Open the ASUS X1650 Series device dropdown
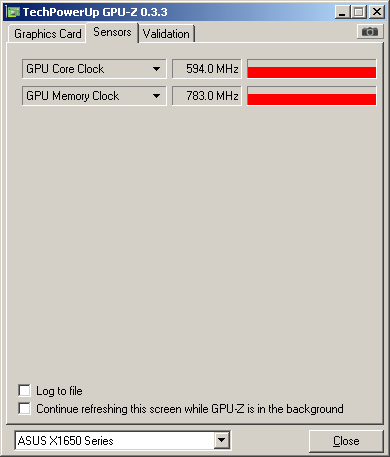The image size is (390, 457). coord(221,441)
